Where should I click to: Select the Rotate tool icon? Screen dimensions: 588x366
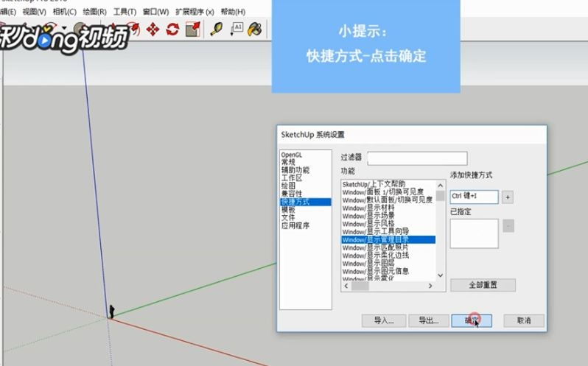(x=172, y=29)
